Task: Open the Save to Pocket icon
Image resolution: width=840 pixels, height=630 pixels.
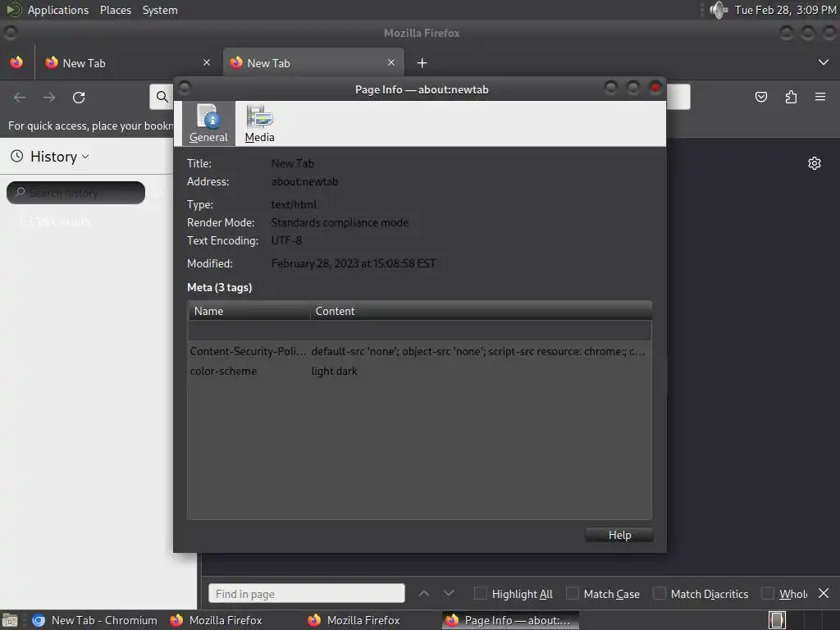Action: point(760,97)
